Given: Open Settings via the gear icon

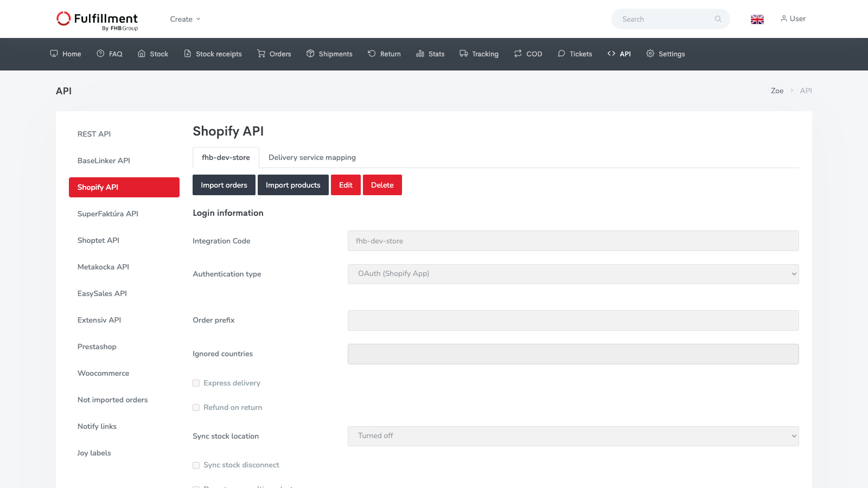Looking at the screenshot, I should coord(650,54).
